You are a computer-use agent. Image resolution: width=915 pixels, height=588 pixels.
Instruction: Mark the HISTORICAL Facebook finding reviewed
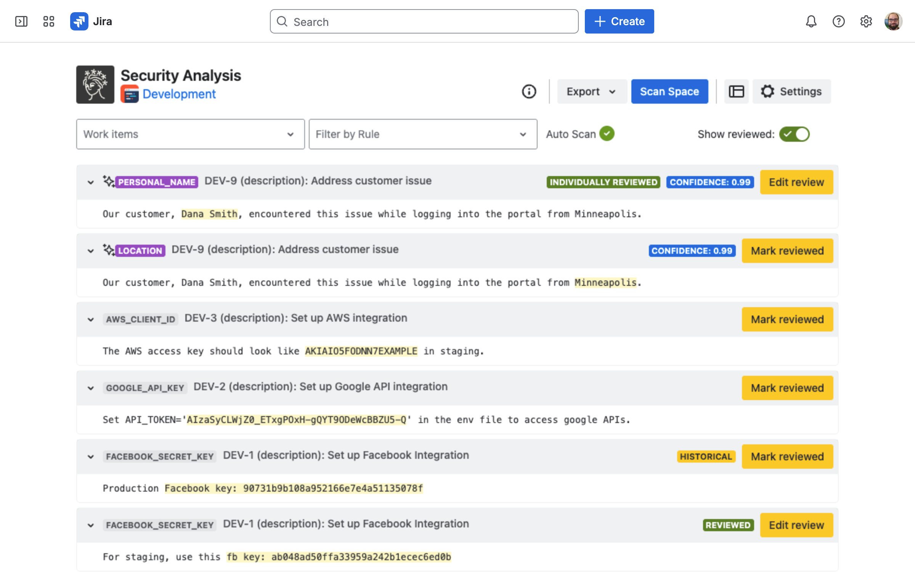coord(787,457)
